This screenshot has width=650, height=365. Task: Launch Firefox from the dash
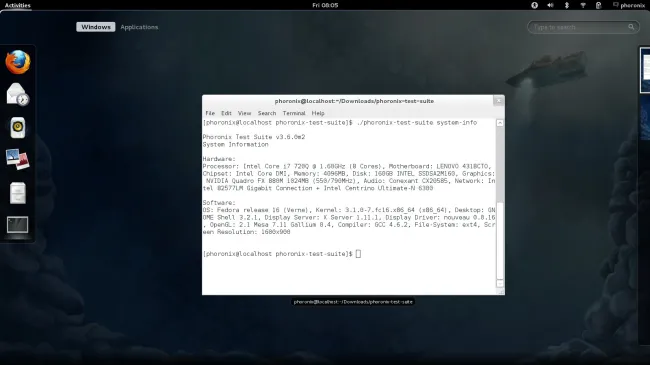tap(17, 62)
